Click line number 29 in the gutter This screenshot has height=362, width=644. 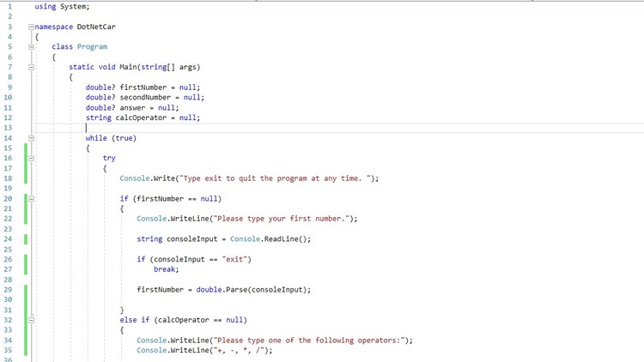(8, 290)
